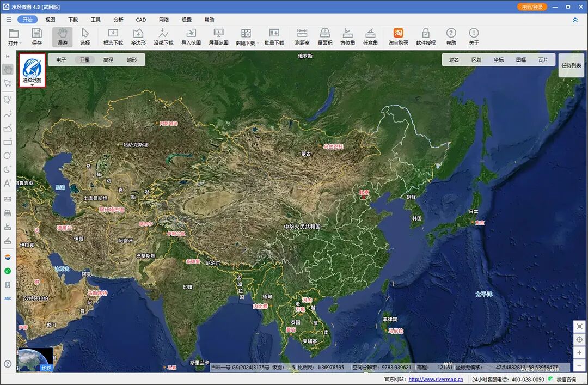
Task: Click the SDK icon in left sidebar
Action: point(8,299)
